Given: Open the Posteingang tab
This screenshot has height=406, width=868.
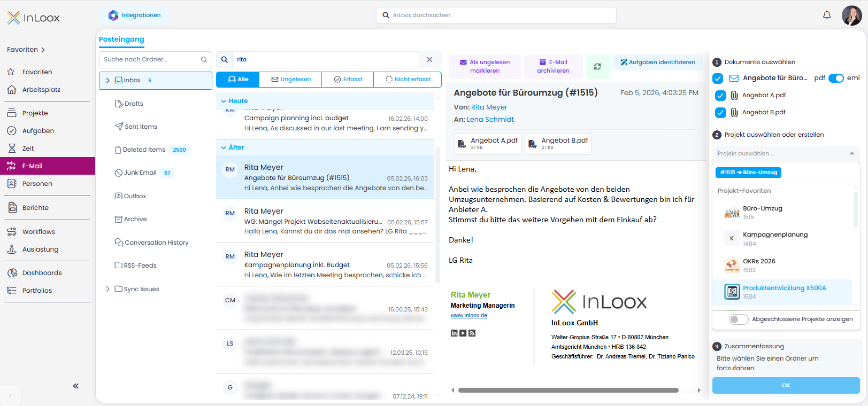Looking at the screenshot, I should click(x=121, y=40).
